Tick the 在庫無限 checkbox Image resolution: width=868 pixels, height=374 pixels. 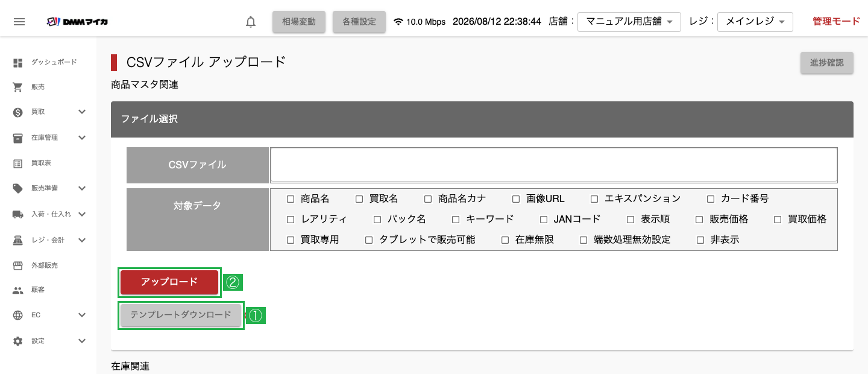(505, 240)
